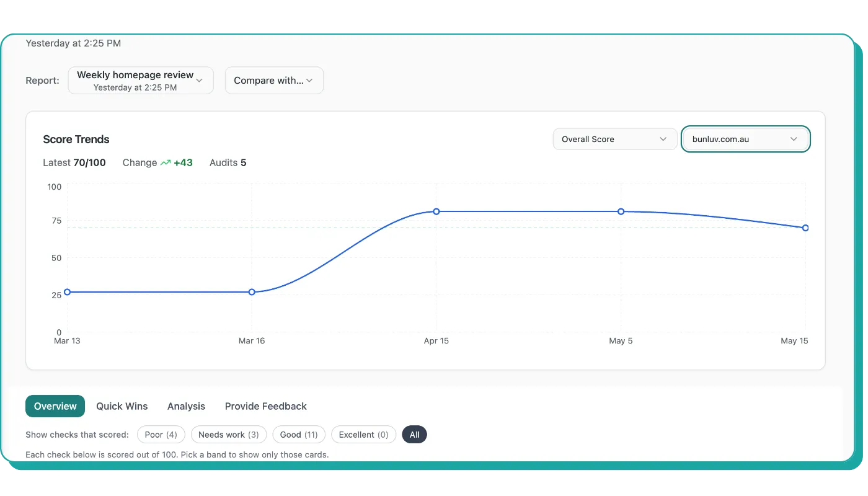Click the Show checks that scored label
Viewport: 868px width, 496px height.
click(77, 435)
